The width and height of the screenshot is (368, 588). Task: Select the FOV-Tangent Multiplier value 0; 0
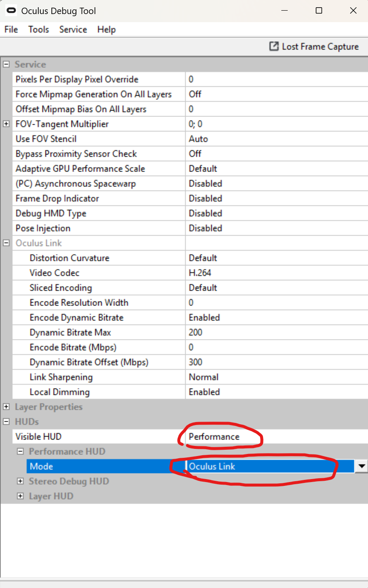277,124
